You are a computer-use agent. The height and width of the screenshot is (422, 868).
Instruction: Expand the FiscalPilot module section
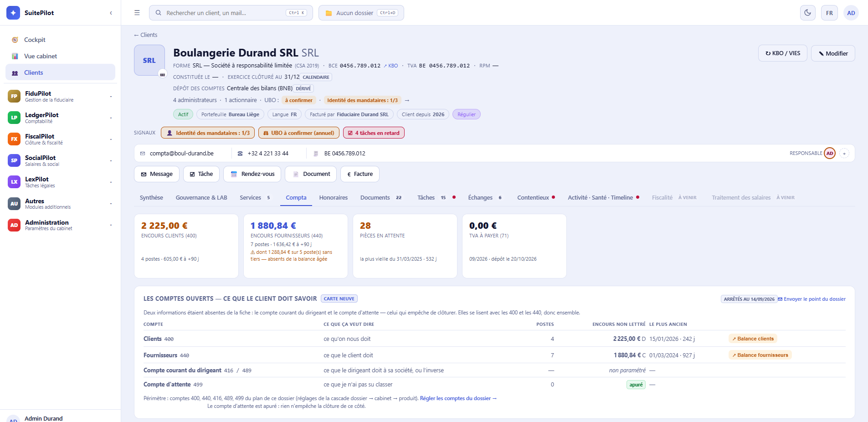(x=111, y=139)
